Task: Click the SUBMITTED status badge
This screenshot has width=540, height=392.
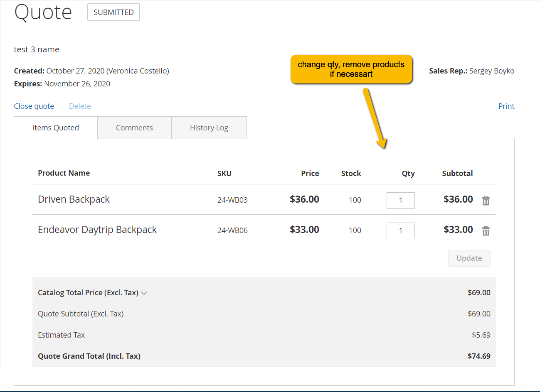Action: tap(113, 12)
